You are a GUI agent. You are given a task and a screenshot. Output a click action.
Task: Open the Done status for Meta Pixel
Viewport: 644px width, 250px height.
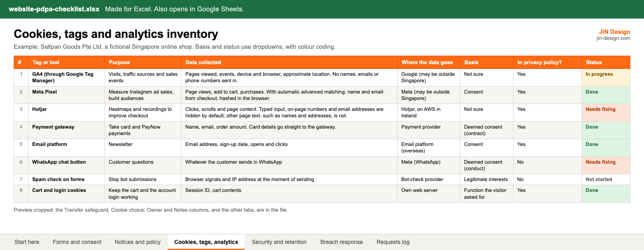[606, 95]
